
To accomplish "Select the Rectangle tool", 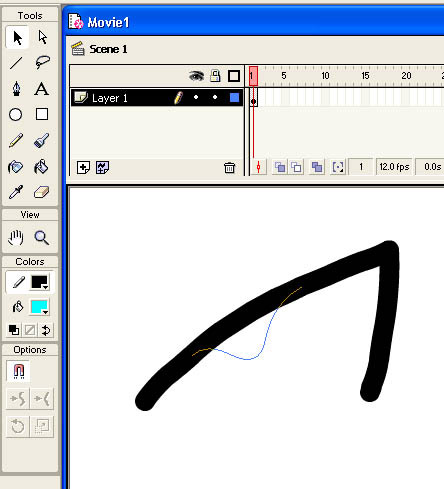I will pos(42,114).
